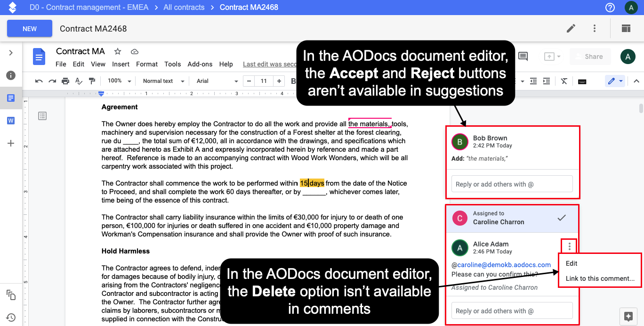Open version history from the left sidebar
The image size is (644, 326).
[11, 318]
